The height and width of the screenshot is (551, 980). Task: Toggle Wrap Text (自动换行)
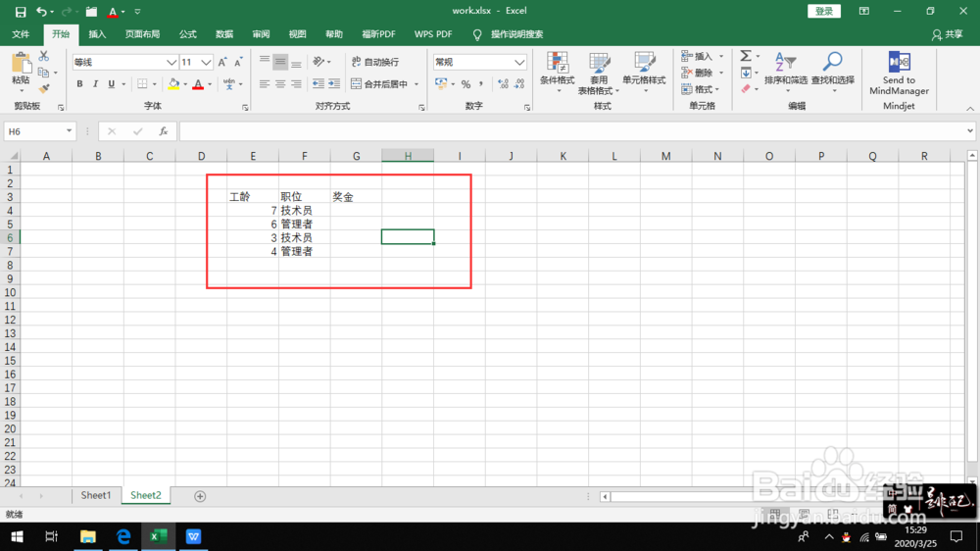click(x=375, y=62)
